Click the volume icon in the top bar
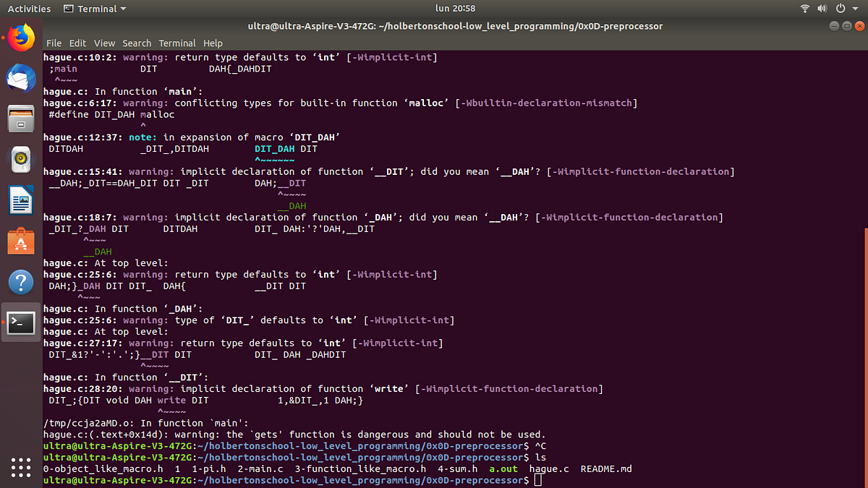The width and height of the screenshot is (868, 488). coord(822,9)
